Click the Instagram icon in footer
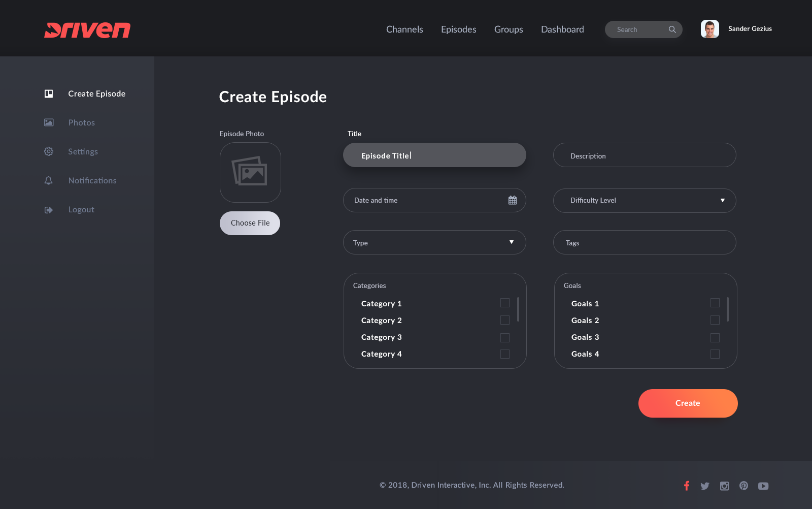812x509 pixels. pyautogui.click(x=724, y=486)
